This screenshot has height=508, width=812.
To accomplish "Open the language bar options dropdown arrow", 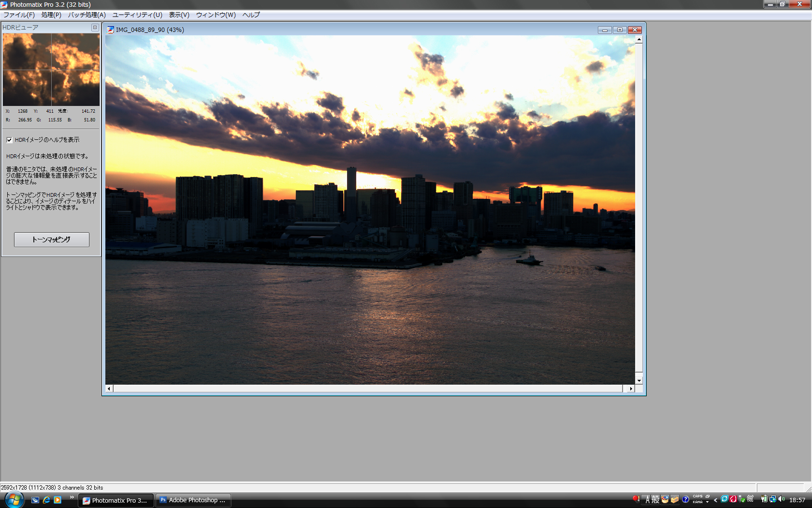I will click(708, 502).
